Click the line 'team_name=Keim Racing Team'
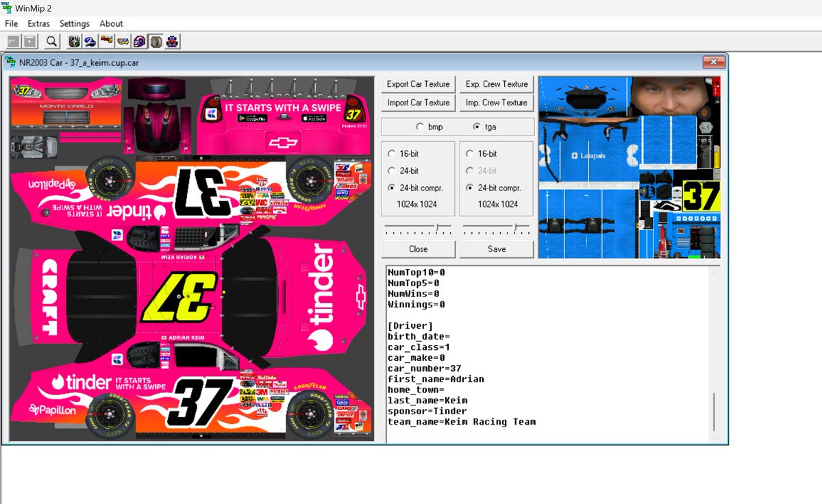822x504 pixels. [x=461, y=422]
